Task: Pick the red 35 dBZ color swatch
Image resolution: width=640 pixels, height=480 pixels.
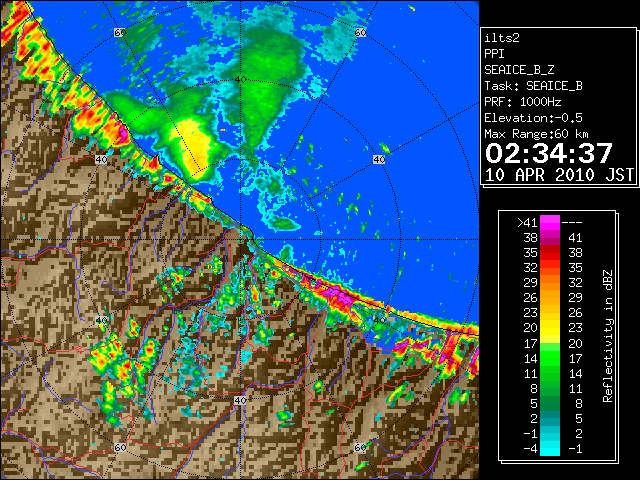Action: [x=550, y=253]
